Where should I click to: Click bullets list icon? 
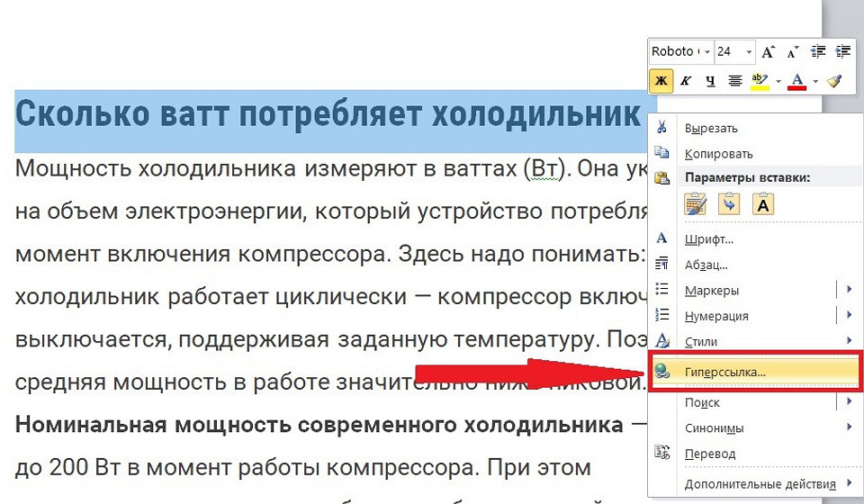pyautogui.click(x=661, y=289)
